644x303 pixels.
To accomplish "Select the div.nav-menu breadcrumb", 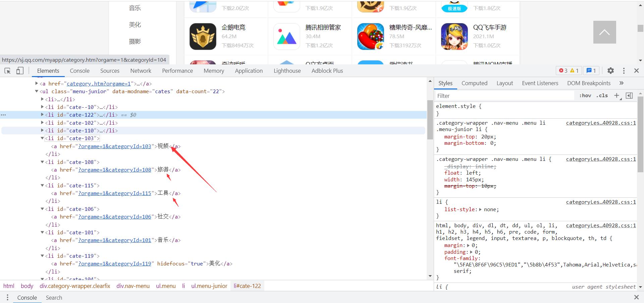I will coord(133,286).
